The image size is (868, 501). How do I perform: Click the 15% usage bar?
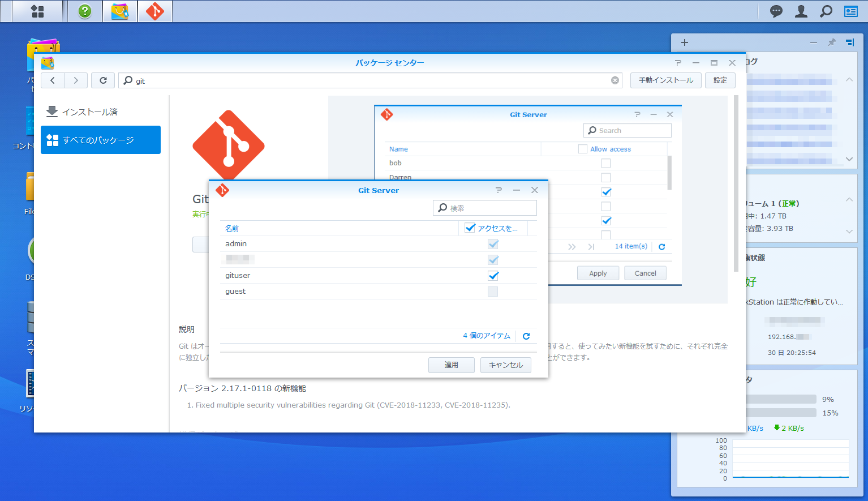click(781, 413)
